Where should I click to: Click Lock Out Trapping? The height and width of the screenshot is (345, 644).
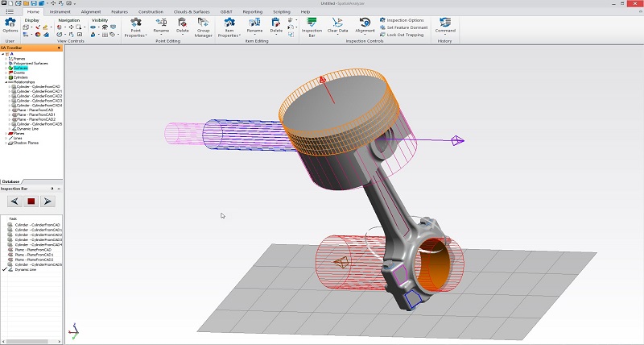click(402, 35)
